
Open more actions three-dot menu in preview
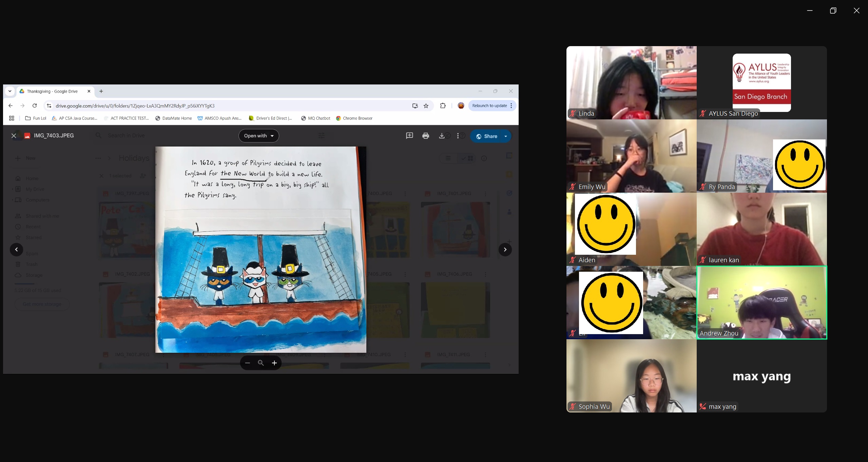(x=458, y=136)
